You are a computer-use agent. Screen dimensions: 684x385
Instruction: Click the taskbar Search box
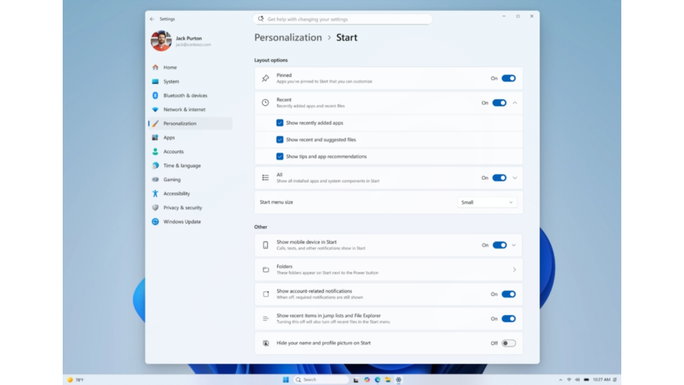click(321, 380)
